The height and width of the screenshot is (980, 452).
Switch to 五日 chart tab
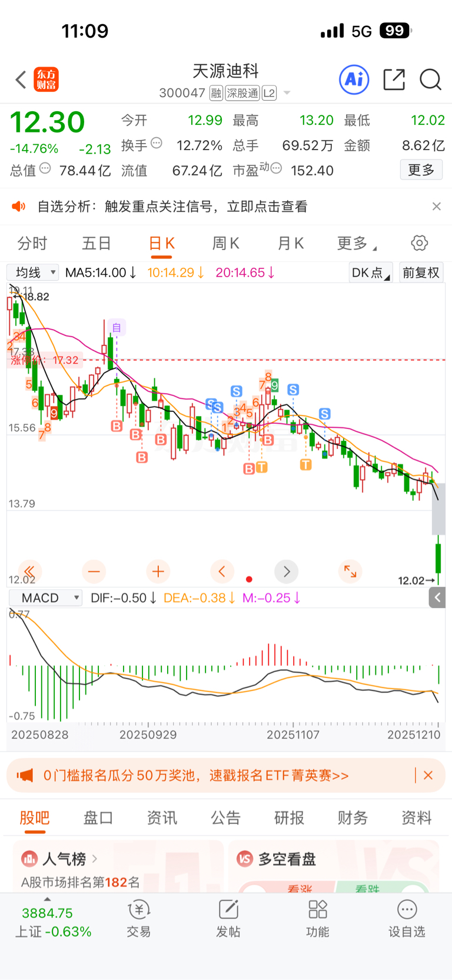97,243
